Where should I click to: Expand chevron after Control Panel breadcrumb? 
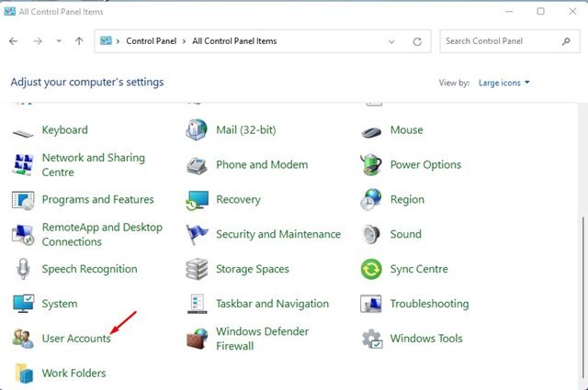[184, 41]
